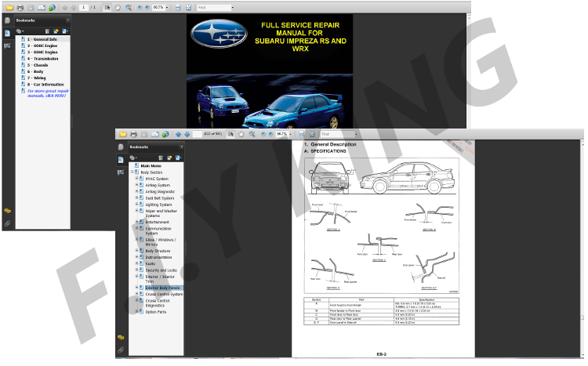Zoom out button in back window toolbar
This screenshot has height=366, width=588.
point(140,8)
